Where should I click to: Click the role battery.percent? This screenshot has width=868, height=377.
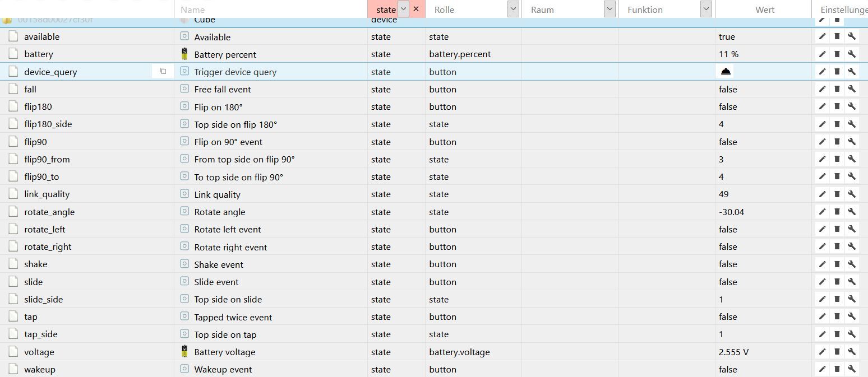click(x=460, y=54)
